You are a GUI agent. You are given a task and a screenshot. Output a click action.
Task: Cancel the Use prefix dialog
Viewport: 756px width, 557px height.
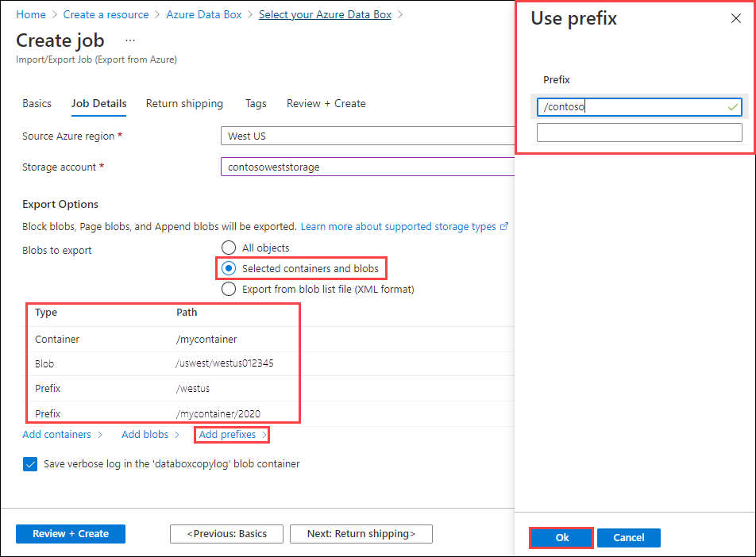pos(628,537)
